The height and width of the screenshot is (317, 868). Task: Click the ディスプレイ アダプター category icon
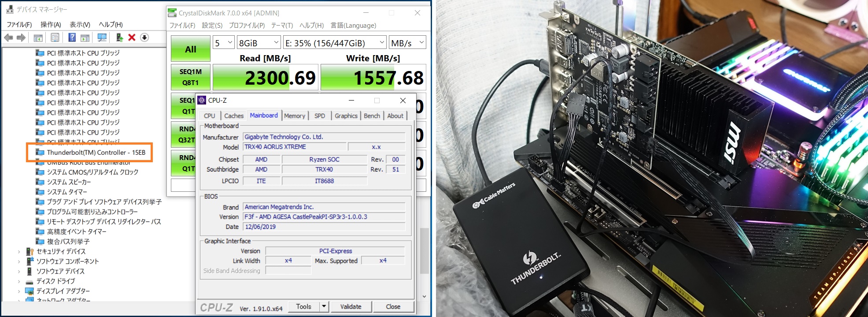(x=30, y=291)
